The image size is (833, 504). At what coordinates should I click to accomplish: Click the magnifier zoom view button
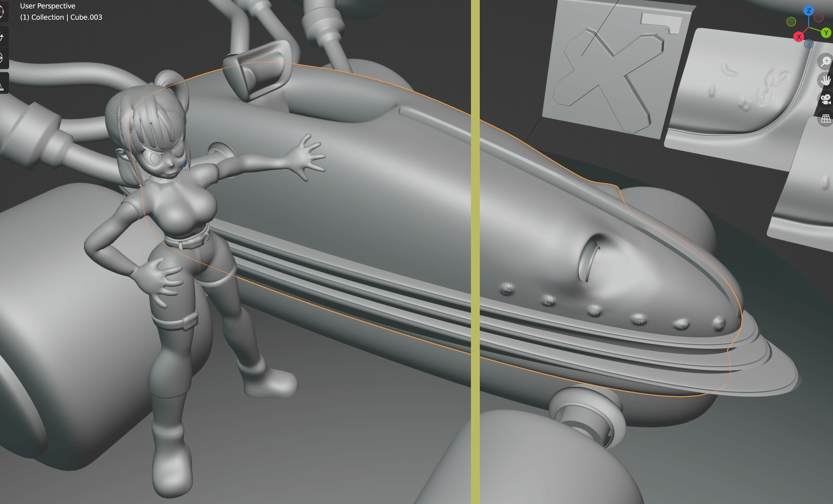point(825,62)
